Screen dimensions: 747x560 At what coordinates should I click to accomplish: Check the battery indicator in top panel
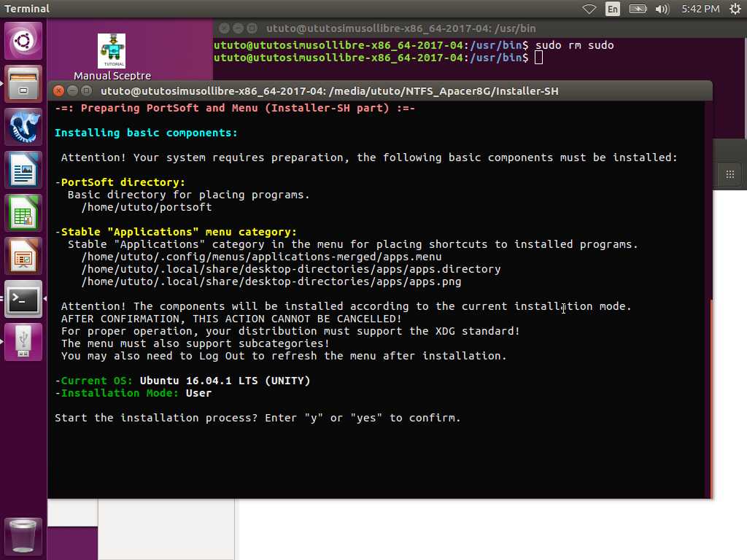tap(638, 9)
